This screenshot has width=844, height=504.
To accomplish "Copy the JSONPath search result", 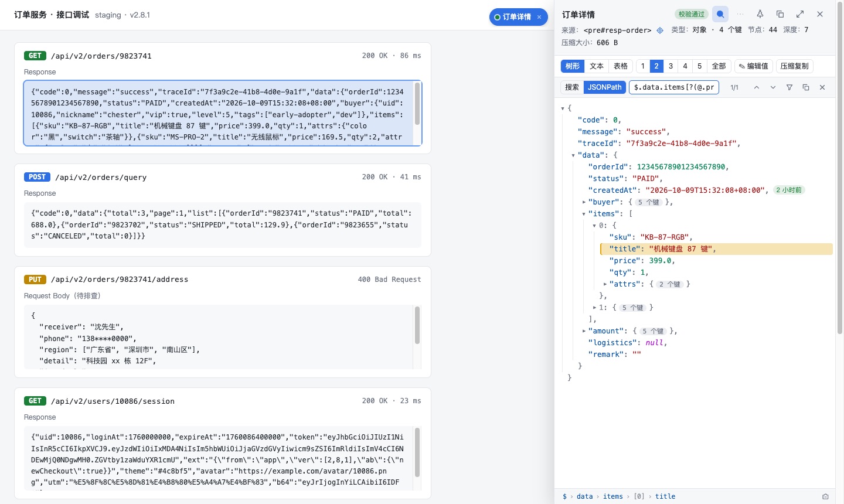I will pos(806,87).
